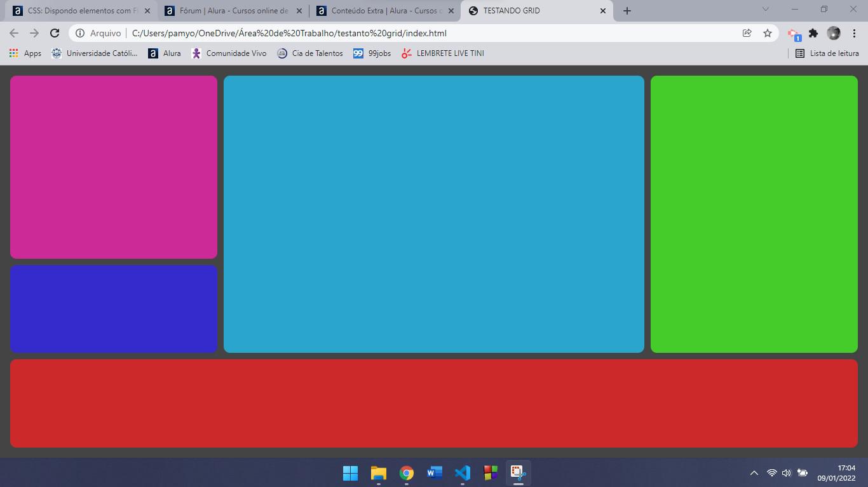The width and height of the screenshot is (868, 487).
Task: Close the Conteúdo Extra tab
Action: (x=451, y=11)
